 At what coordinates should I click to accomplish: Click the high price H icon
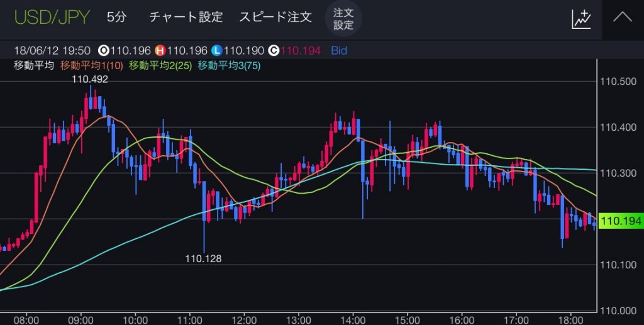160,50
